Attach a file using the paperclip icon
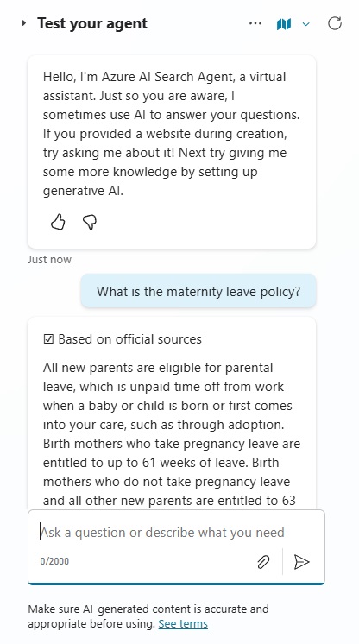This screenshot has width=359, height=644. click(263, 561)
